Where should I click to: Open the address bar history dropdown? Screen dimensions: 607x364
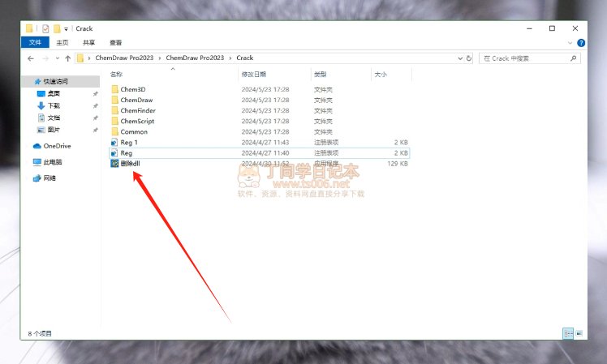tap(460, 58)
